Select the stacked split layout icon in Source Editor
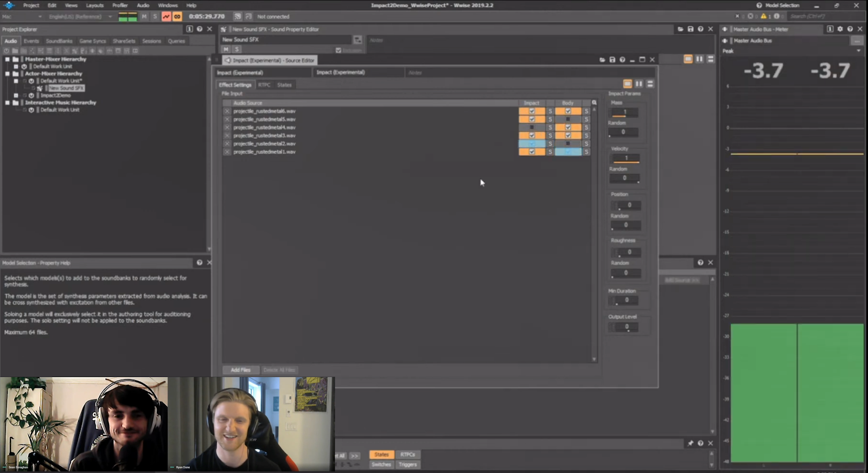Image resolution: width=868 pixels, height=473 pixels. pyautogui.click(x=650, y=84)
